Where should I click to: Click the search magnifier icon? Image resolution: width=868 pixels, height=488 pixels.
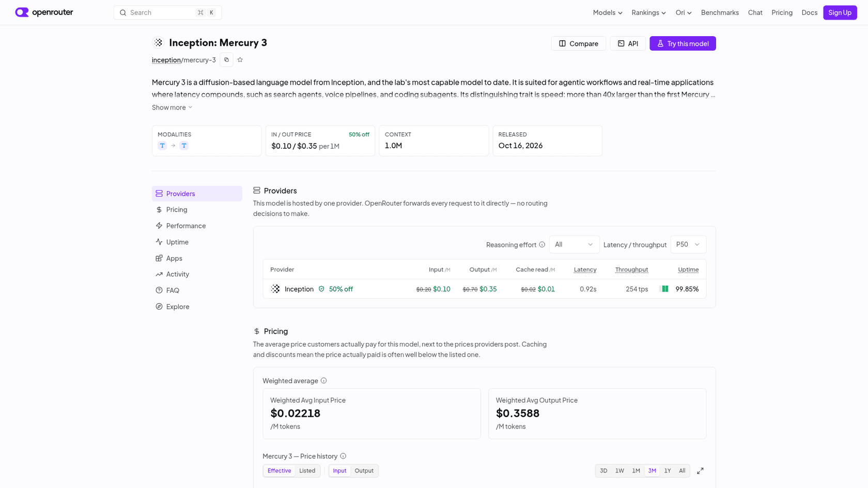click(123, 12)
